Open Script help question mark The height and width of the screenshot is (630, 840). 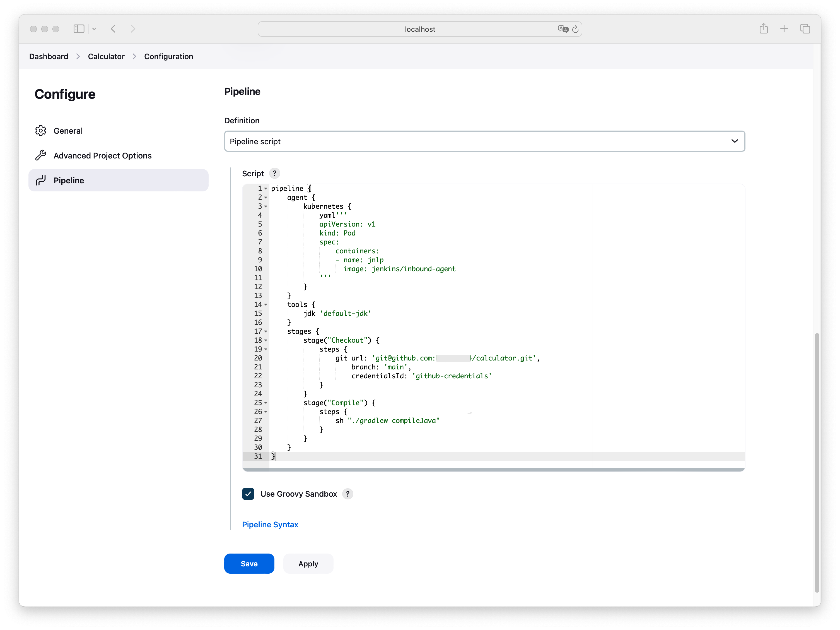click(274, 173)
